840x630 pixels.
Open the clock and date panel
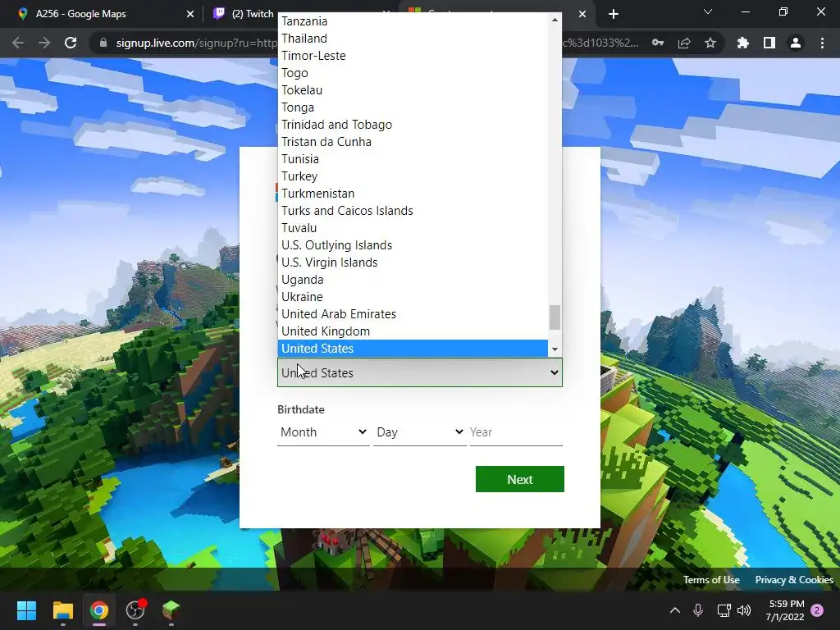click(785, 610)
